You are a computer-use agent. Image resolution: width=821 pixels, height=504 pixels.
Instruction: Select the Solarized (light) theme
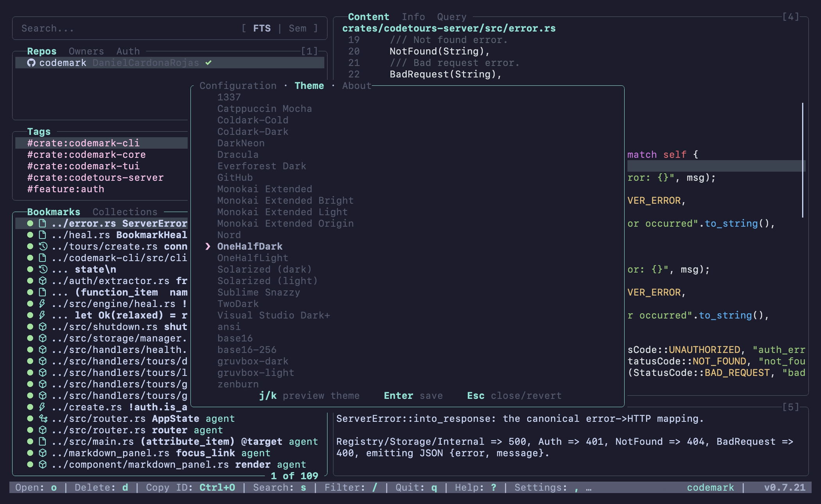tap(268, 281)
